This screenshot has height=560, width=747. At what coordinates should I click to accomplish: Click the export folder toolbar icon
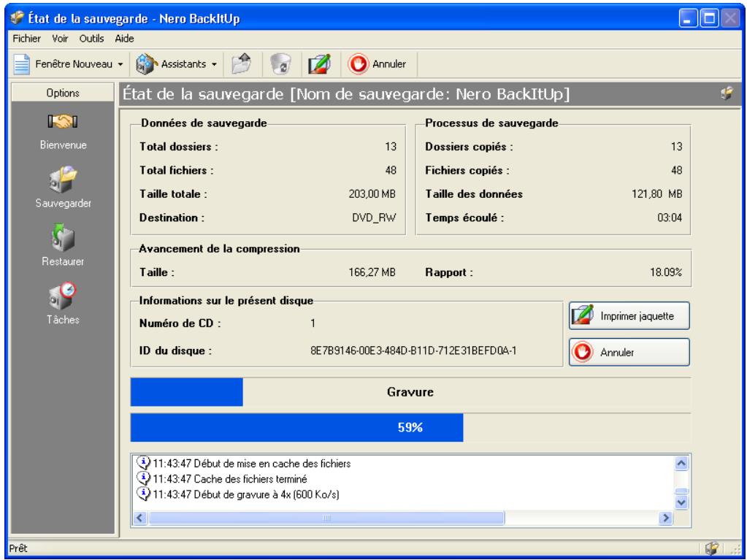(242, 64)
